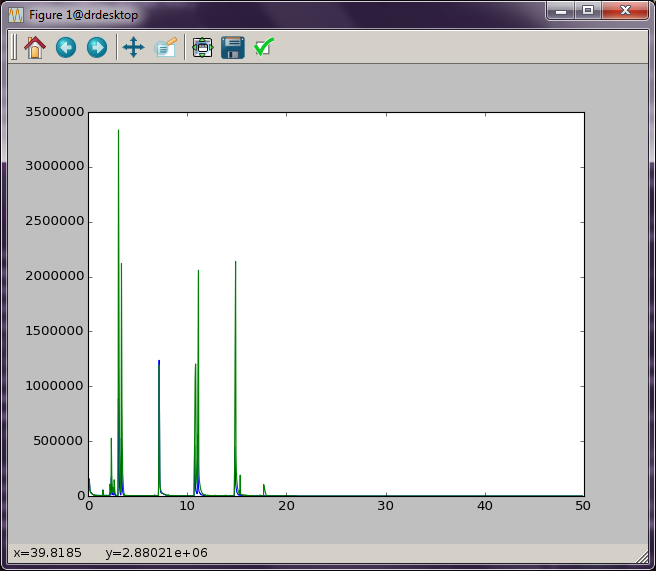656x571 pixels.
Task: Click the blue peak tip near 7
Action: (x=159, y=362)
